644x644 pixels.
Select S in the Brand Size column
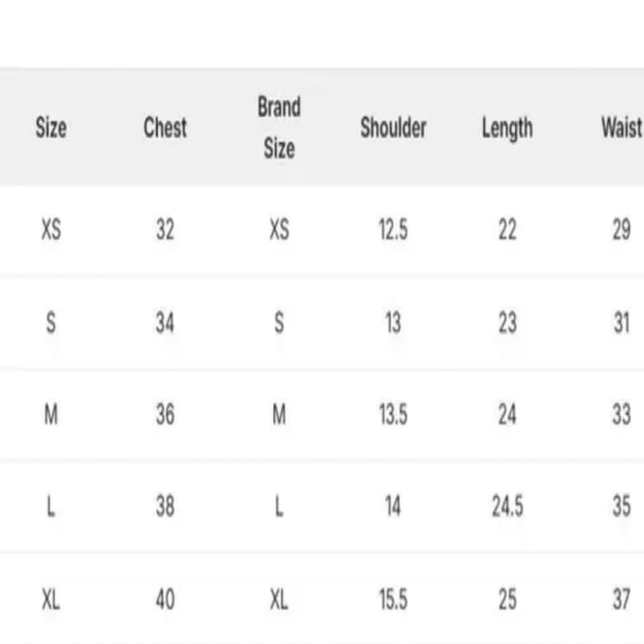[278, 322]
